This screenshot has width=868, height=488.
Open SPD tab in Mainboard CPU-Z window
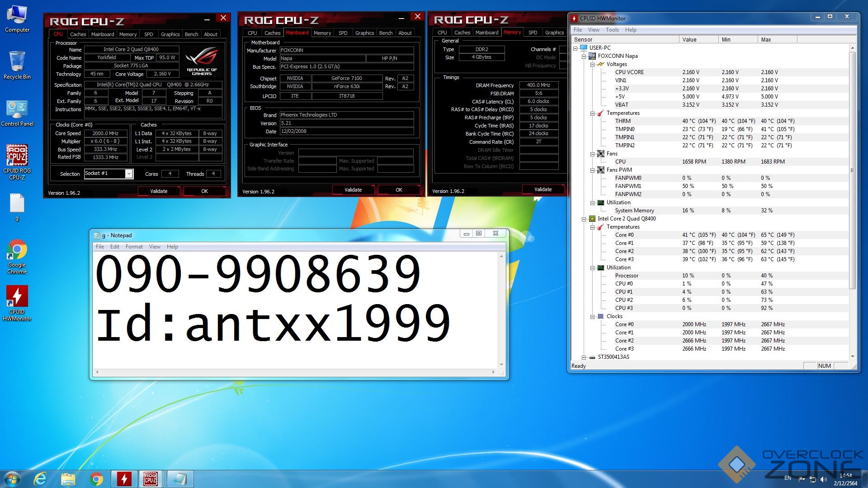pos(343,33)
